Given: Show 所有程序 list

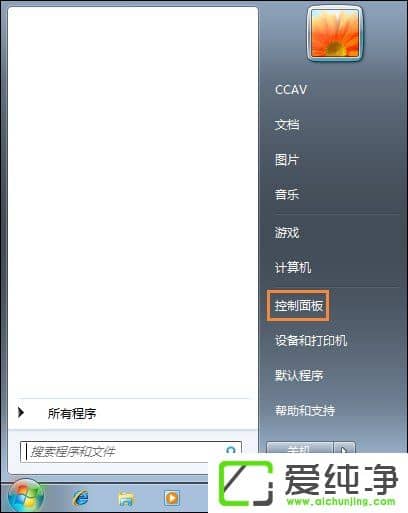Looking at the screenshot, I should tap(72, 413).
